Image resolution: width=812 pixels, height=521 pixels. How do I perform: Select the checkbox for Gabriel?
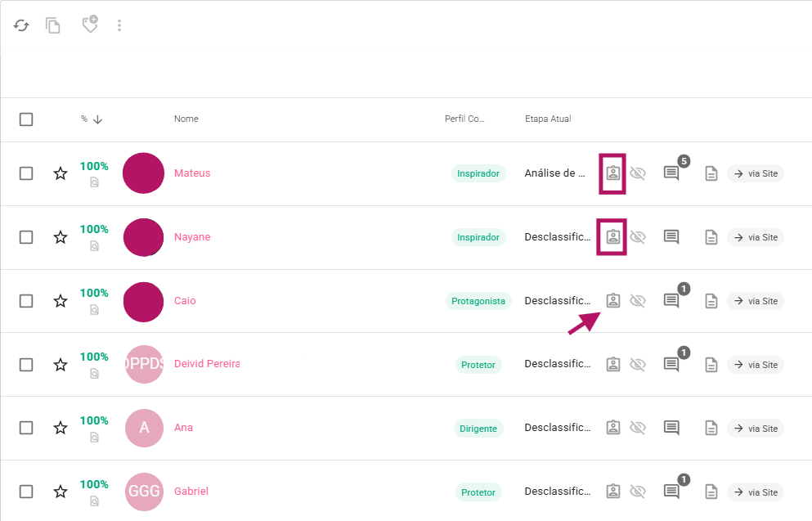26,492
